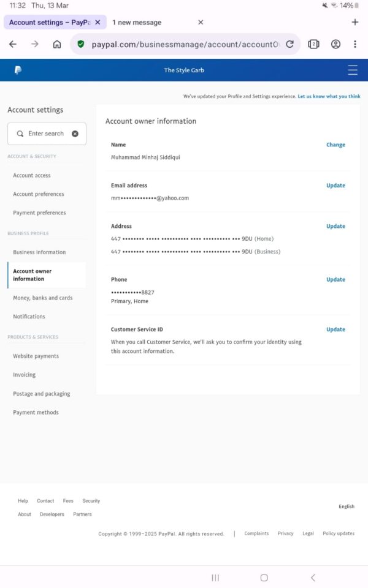
Task: Update the Phone number
Action: [x=335, y=279]
